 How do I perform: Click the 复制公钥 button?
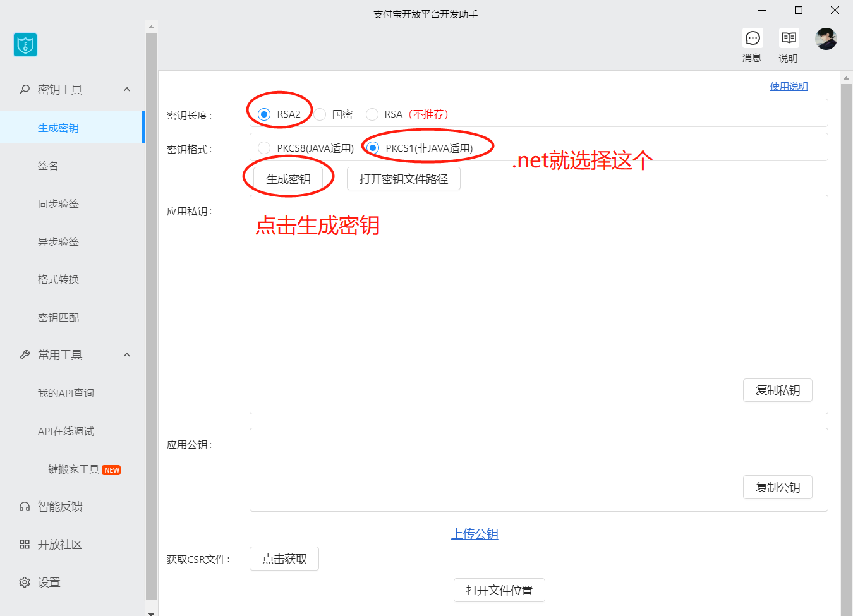click(x=778, y=488)
